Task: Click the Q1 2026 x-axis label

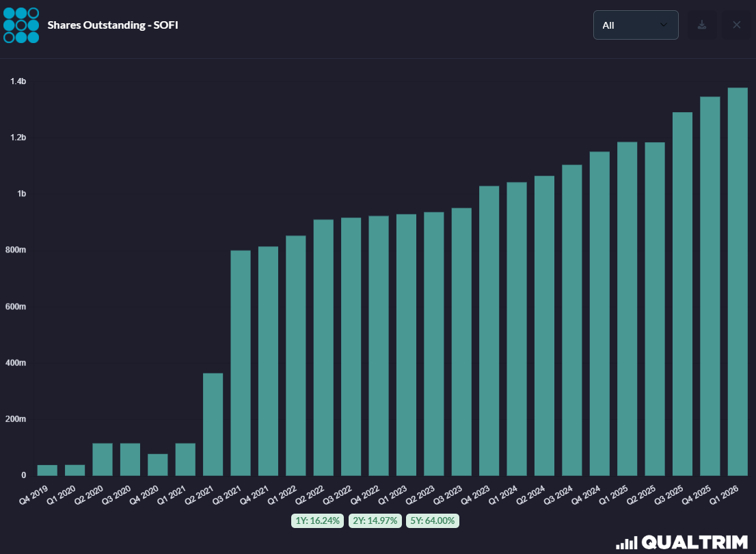Action: (724, 494)
